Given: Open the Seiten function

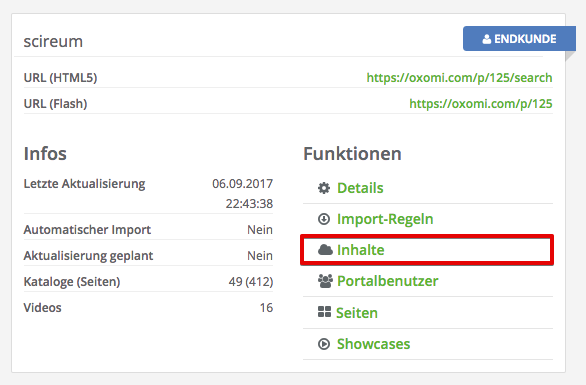Looking at the screenshot, I should coord(357,312).
